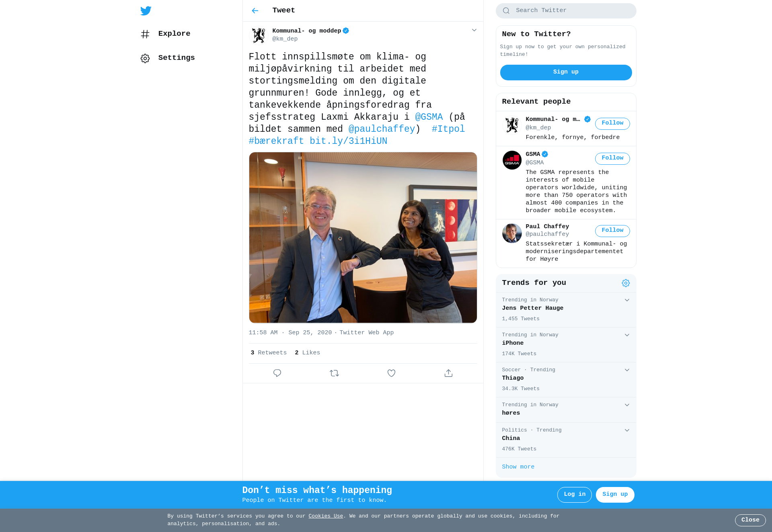Share the tweet using the share icon
Viewport: 772px width, 532px height.
tap(448, 373)
